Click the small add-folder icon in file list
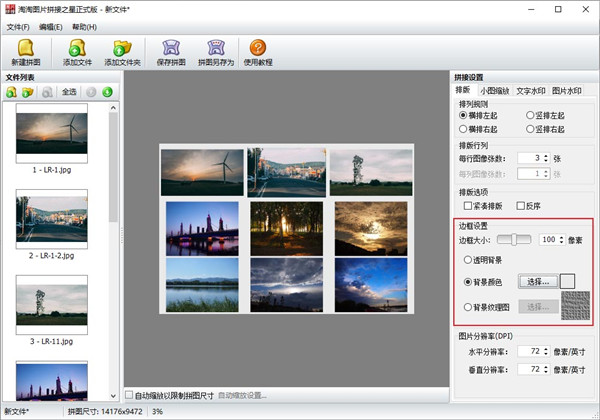Image resolution: width=600 pixels, height=420 pixels. 28,92
